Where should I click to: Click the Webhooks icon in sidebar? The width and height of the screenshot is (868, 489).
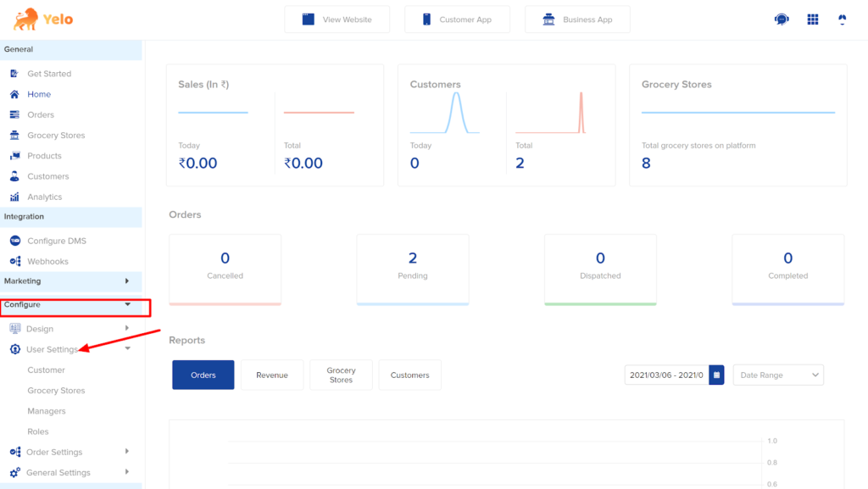[x=15, y=261]
